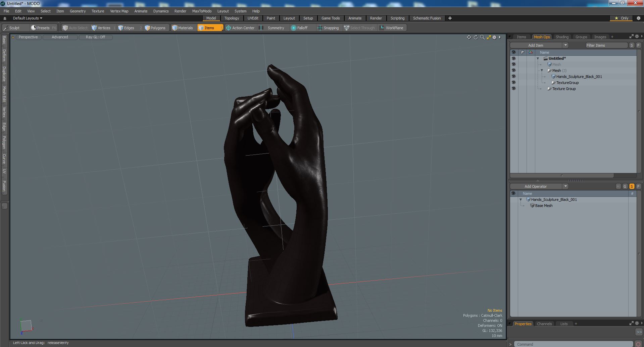This screenshot has width=644, height=347.
Task: Switch to the Topology layout tab
Action: [x=232, y=18]
